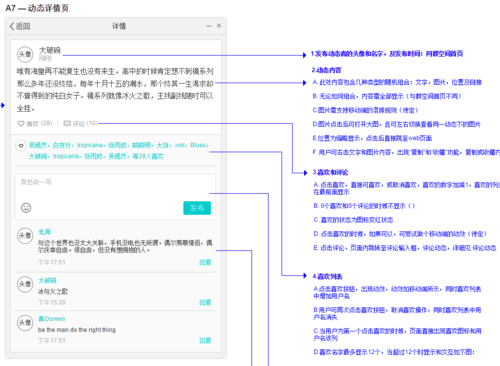Click the timestamp under Doreen's comment
The width and height of the screenshot is (500, 366).
point(52,340)
